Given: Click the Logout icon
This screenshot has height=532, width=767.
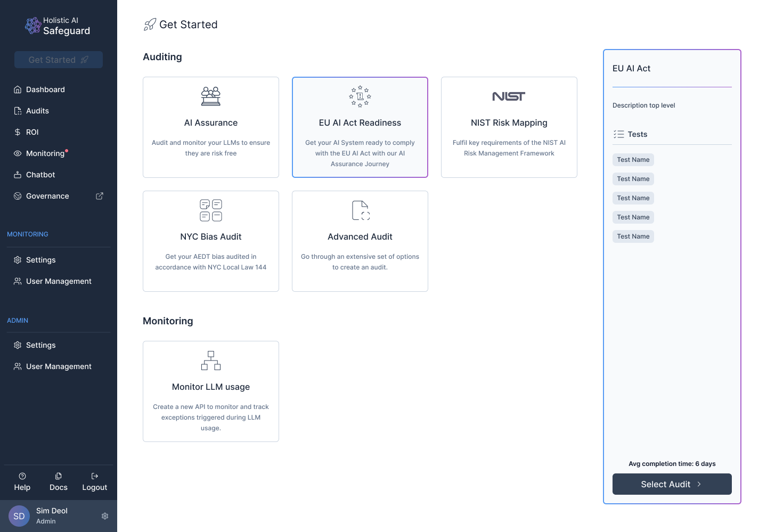Looking at the screenshot, I should 95,476.
